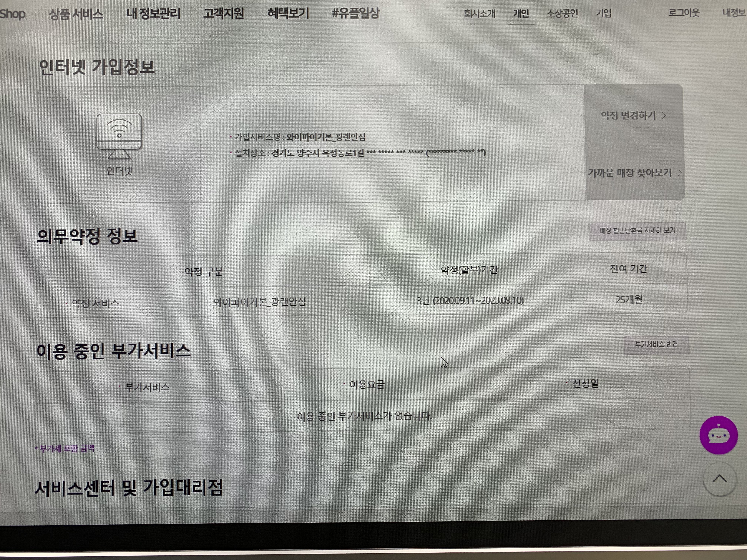Click 로그아웃 link
747x560 pixels.
[x=684, y=13]
